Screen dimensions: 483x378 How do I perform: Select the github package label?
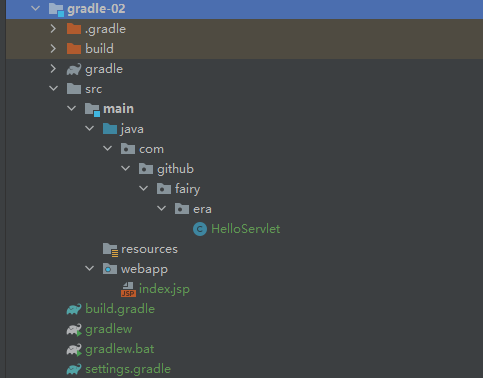tap(175, 169)
